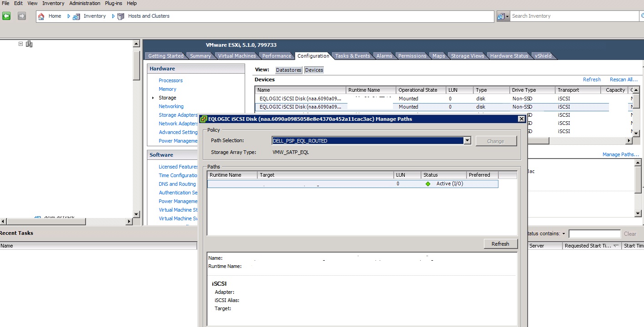Open the Plug-ins menu

click(x=114, y=3)
